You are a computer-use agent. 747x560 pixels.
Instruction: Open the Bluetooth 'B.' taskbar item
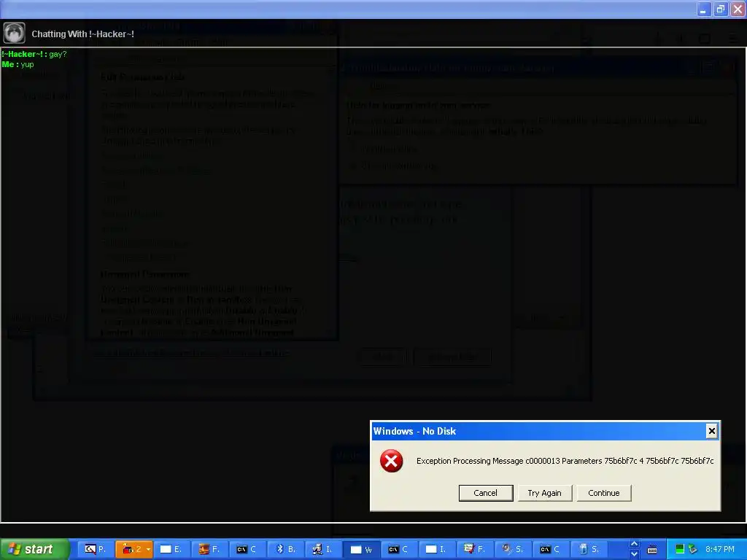[286, 549]
